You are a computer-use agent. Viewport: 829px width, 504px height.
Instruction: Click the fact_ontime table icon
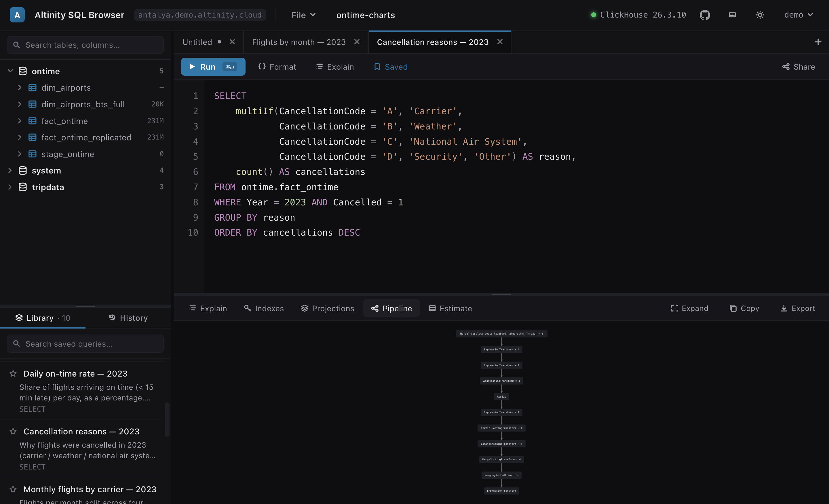coord(32,121)
